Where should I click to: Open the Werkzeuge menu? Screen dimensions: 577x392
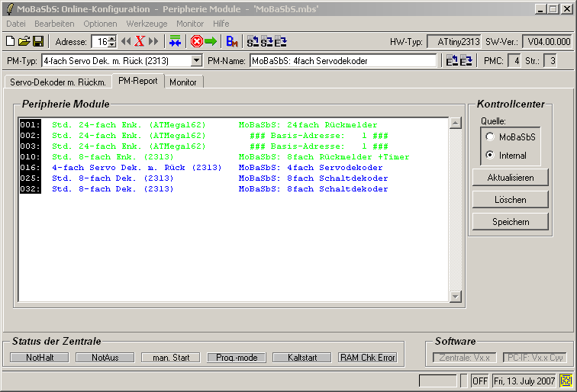coord(147,24)
